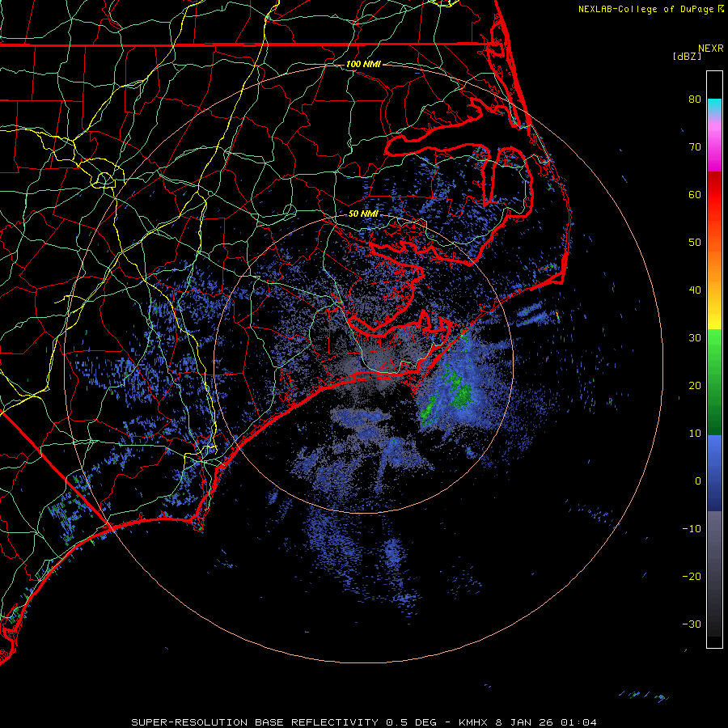Click the 10 value on the dBZ scale

click(695, 434)
